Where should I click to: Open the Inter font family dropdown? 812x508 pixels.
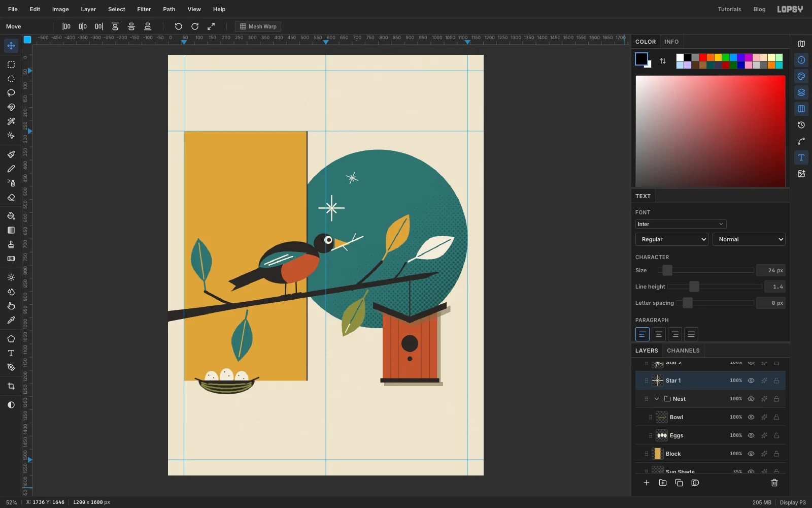681,224
